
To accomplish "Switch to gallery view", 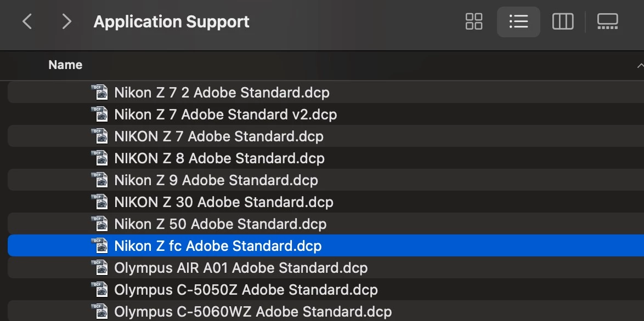I will click(x=607, y=22).
